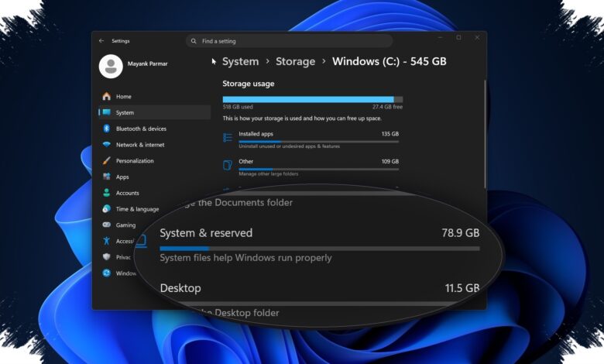Screen dimensions: 604x364
Task: Click System files help Windows run properly
Action: coord(245,258)
